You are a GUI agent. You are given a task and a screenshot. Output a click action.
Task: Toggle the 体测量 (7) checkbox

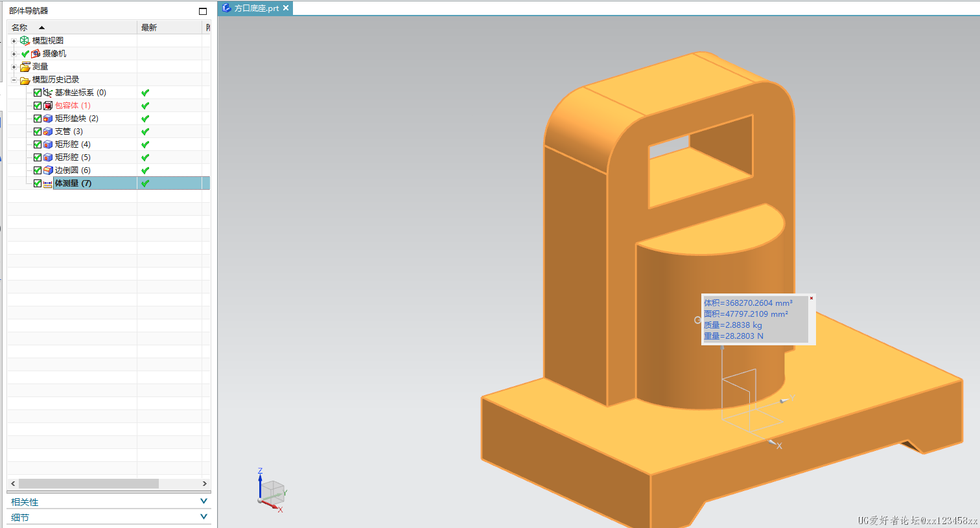(38, 183)
